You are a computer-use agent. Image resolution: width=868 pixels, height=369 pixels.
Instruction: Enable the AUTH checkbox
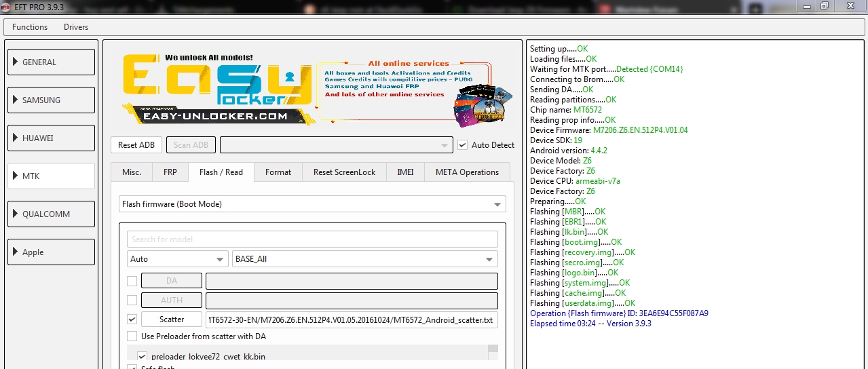tap(132, 300)
